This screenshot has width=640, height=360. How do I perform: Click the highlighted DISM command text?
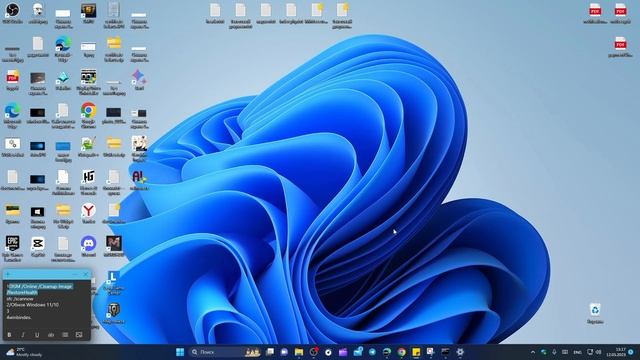click(39, 289)
